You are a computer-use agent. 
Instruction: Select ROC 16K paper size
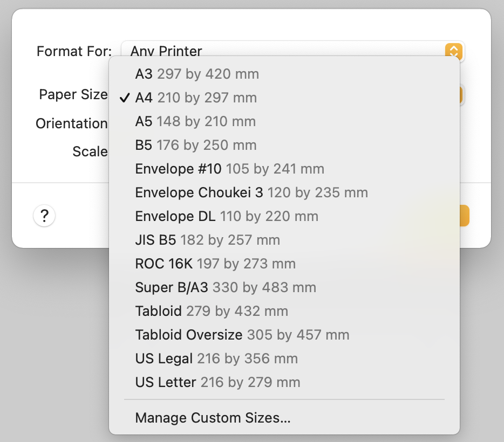[x=215, y=264]
